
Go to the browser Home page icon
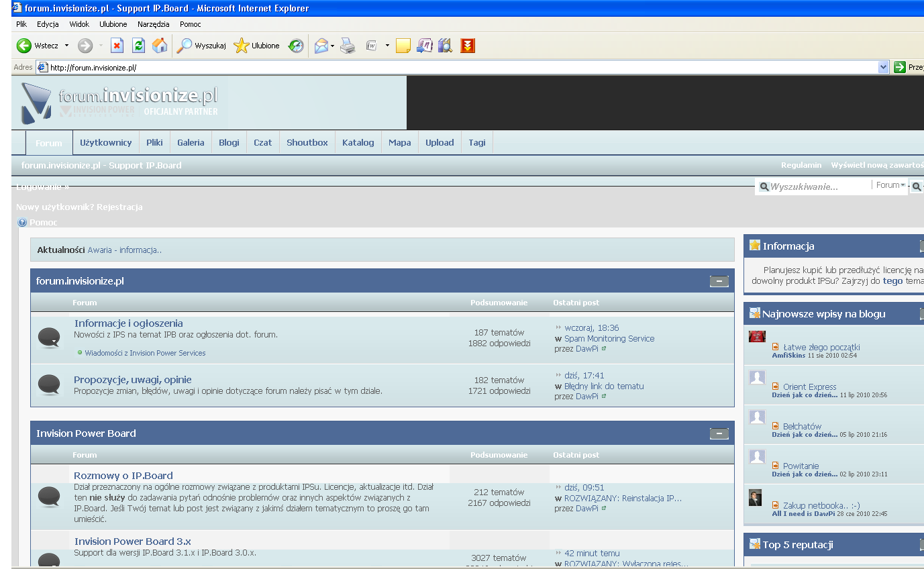(x=160, y=46)
